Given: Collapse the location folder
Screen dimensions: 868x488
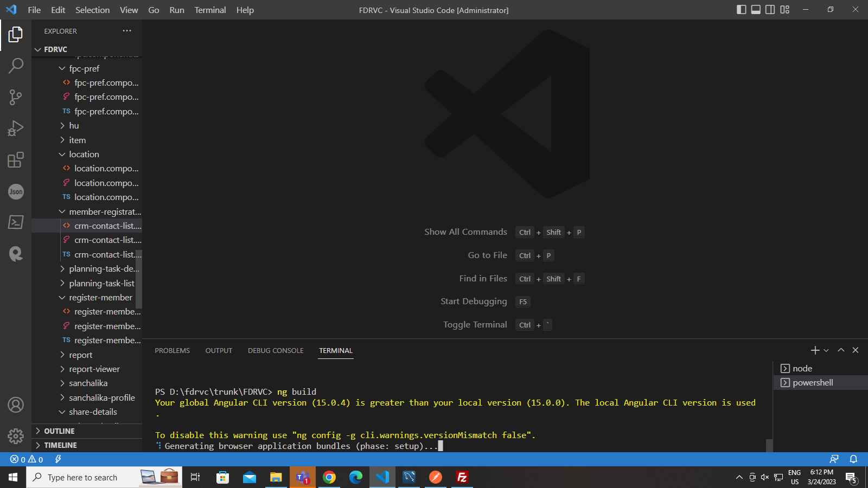Looking at the screenshot, I should [x=84, y=155].
